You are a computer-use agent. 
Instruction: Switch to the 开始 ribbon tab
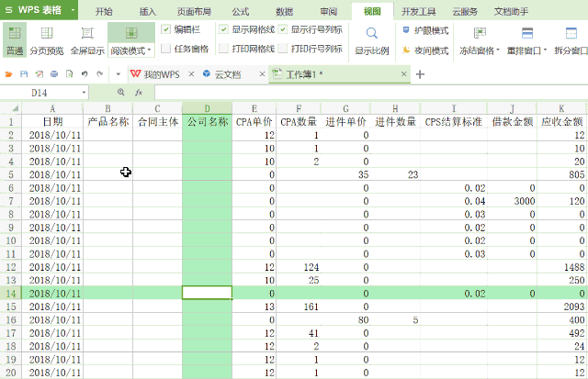pos(104,12)
